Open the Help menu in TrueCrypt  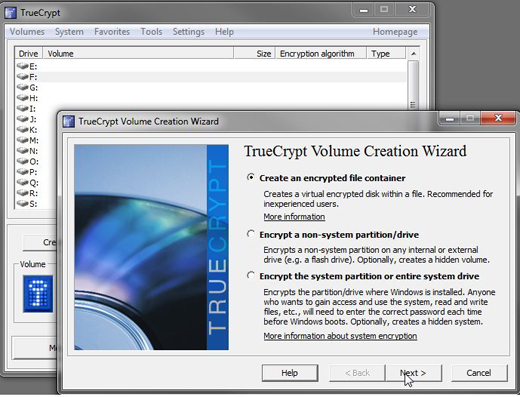point(224,32)
